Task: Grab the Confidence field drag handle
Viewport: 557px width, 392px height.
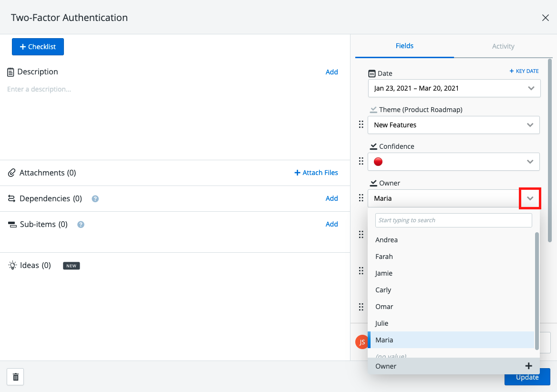Action: (x=361, y=161)
